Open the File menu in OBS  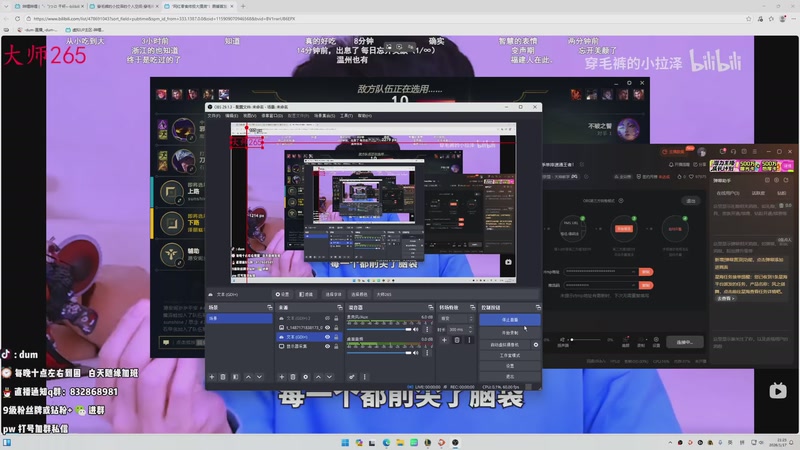click(x=212, y=115)
